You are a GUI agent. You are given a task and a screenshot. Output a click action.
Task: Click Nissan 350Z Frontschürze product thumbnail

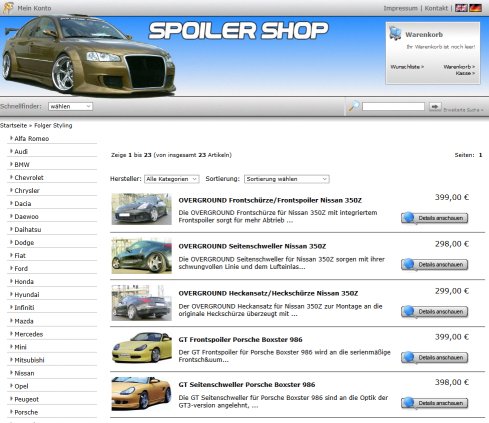(142, 209)
